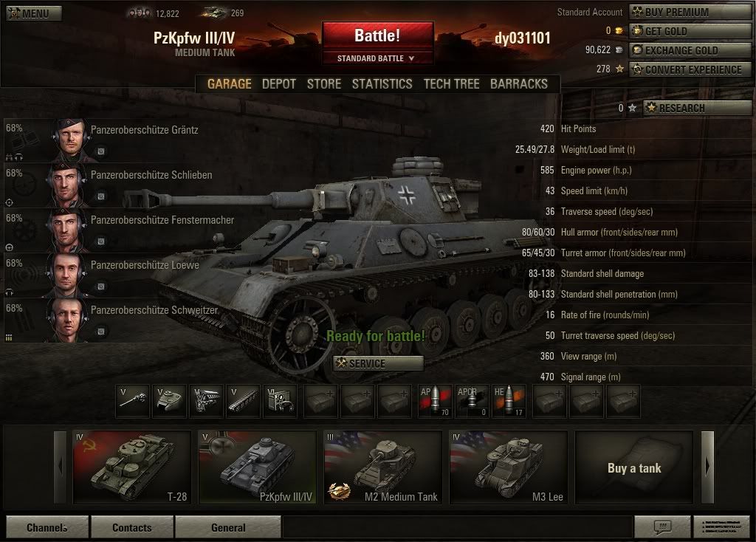Select the APCR shell ammunition slot
Screen dimensions: 756x542
472,400
